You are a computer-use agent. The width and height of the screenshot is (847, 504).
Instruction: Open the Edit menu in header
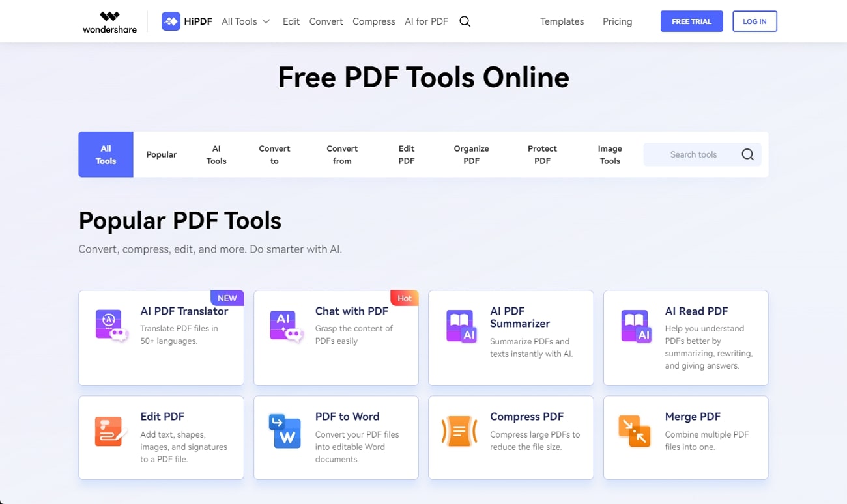tap(291, 21)
